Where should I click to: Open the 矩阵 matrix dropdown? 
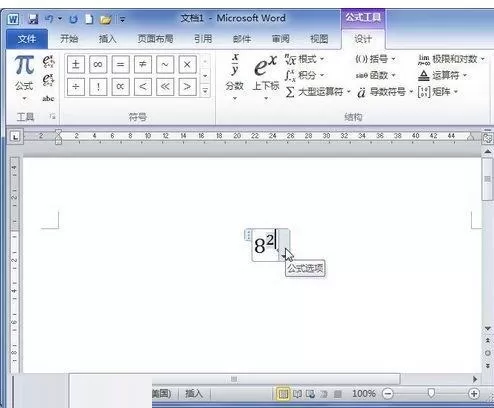[438, 92]
